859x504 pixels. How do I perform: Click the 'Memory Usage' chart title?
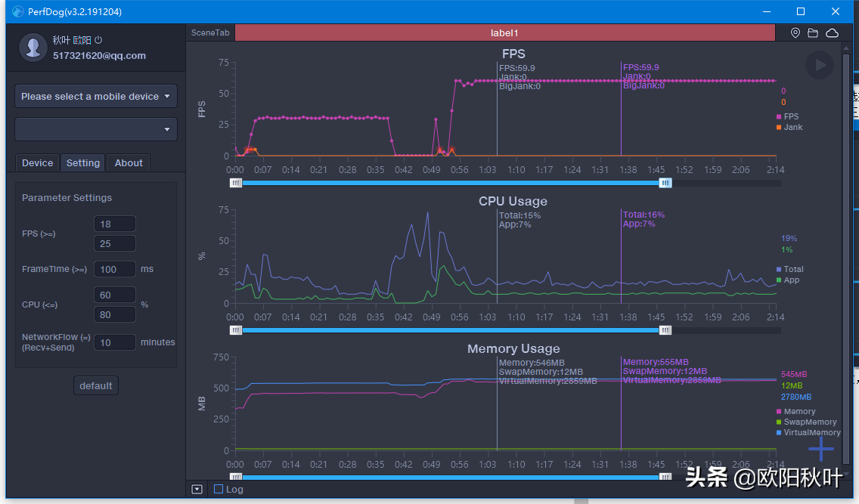tap(513, 348)
